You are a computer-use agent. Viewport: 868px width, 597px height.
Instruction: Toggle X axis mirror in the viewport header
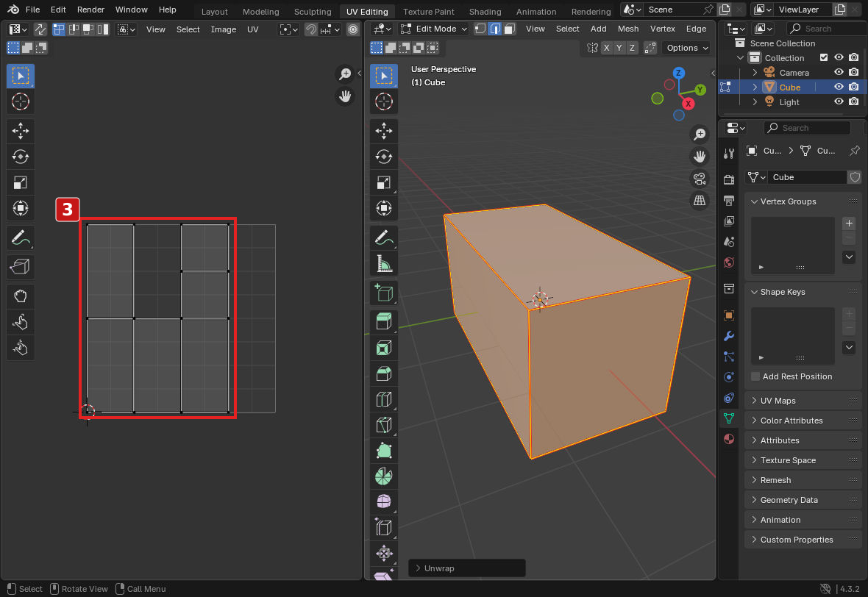[607, 48]
